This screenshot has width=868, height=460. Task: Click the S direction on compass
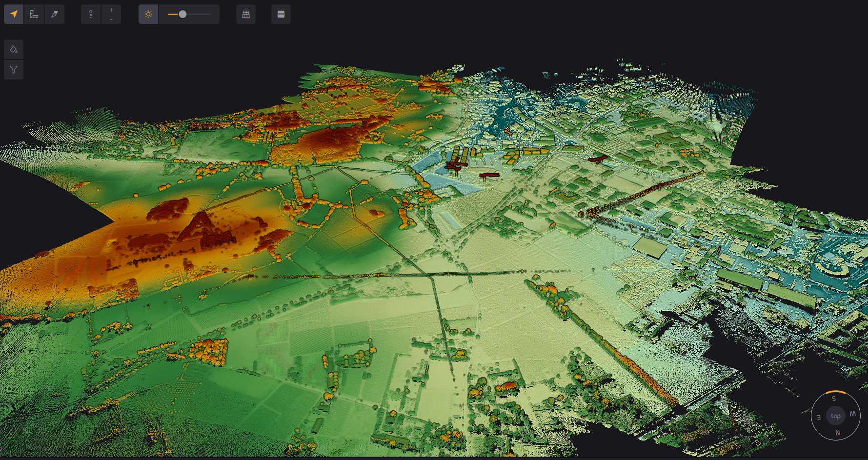[834, 399]
